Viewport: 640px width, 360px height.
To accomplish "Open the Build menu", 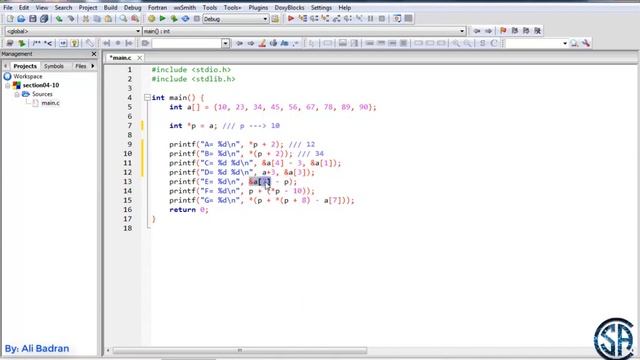I will [x=110, y=7].
